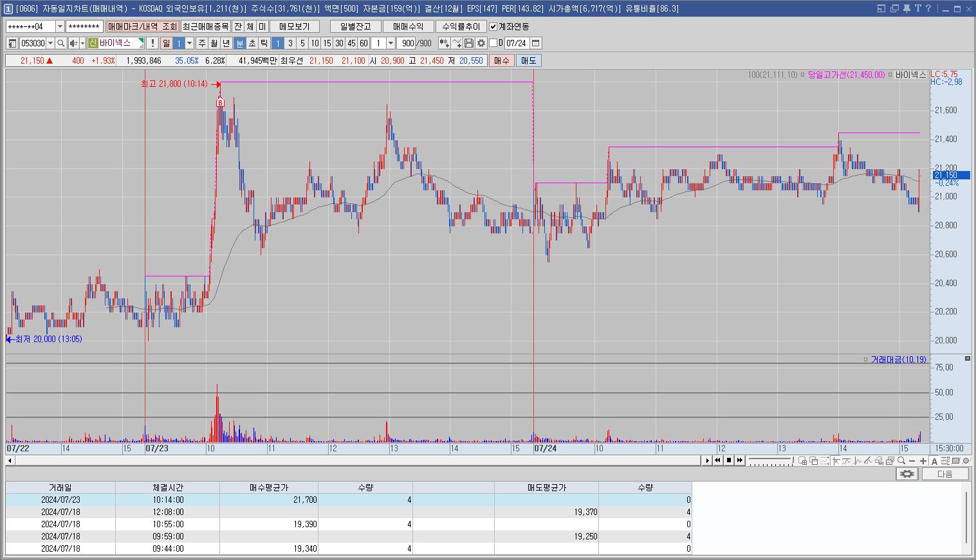The width and height of the screenshot is (976, 560).
Task: Toggle the D checkbox before date field
Action: 493,43
